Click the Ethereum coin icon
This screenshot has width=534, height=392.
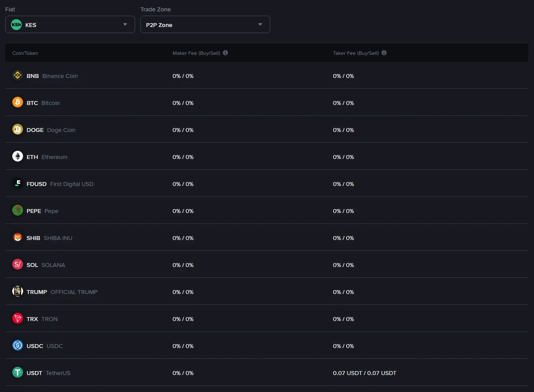click(17, 156)
